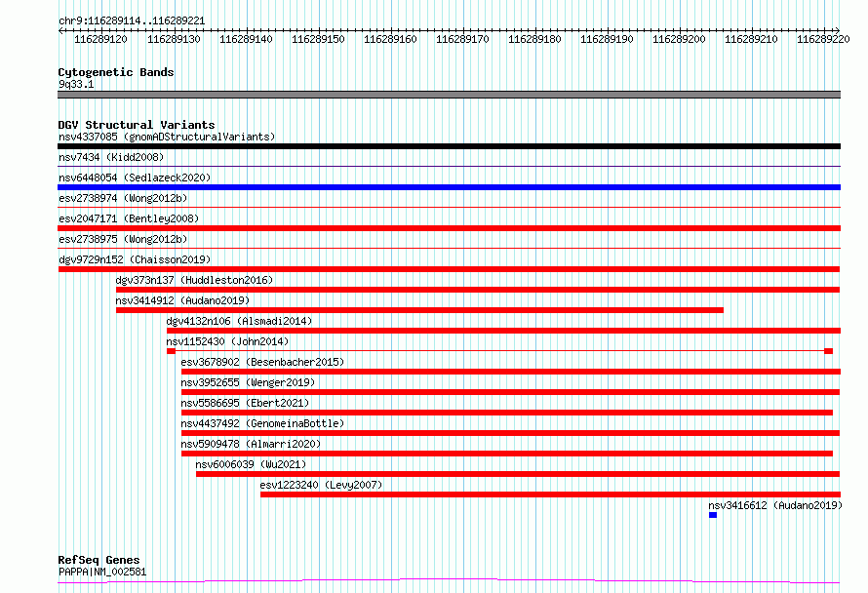Screen dimensions: 868x593
Task: Click ruler position 116289170
Action: pyautogui.click(x=462, y=39)
